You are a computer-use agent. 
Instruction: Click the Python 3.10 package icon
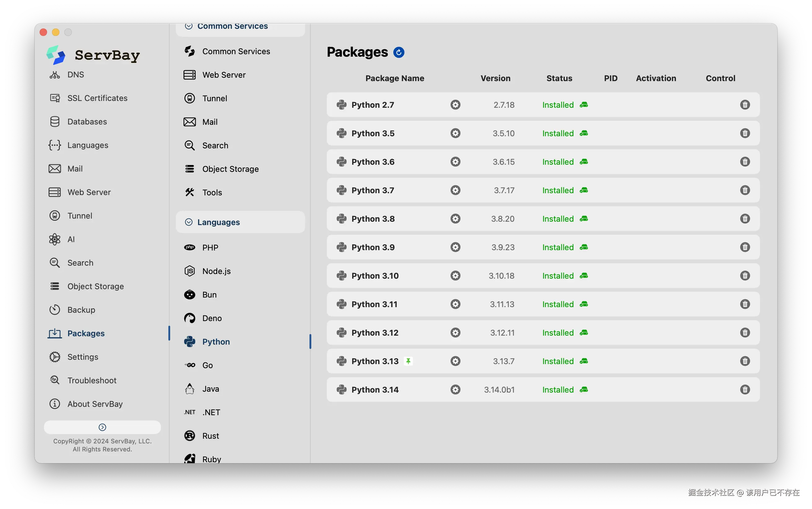(341, 276)
